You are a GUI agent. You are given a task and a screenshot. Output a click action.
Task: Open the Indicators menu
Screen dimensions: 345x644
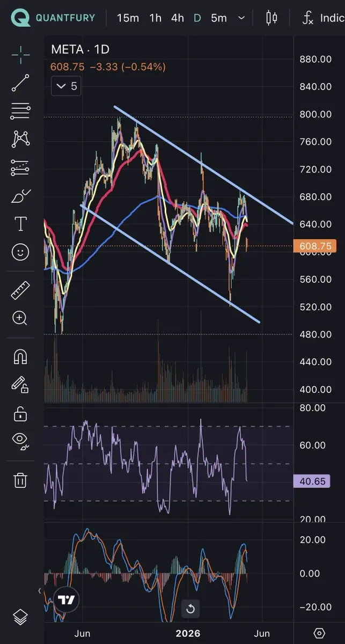pyautogui.click(x=324, y=18)
